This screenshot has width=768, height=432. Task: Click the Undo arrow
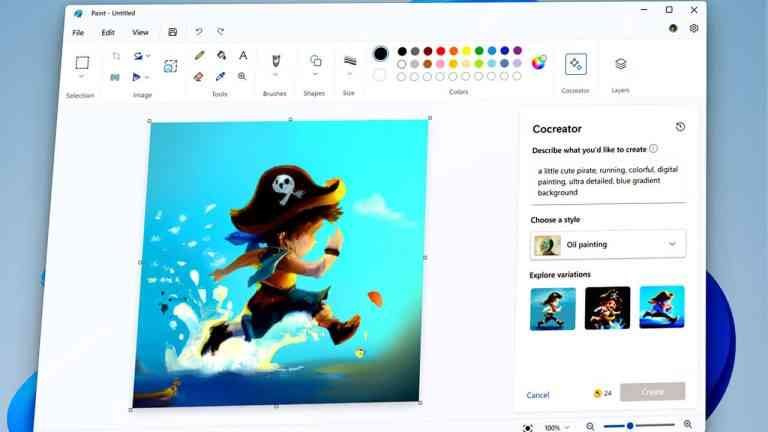click(199, 32)
